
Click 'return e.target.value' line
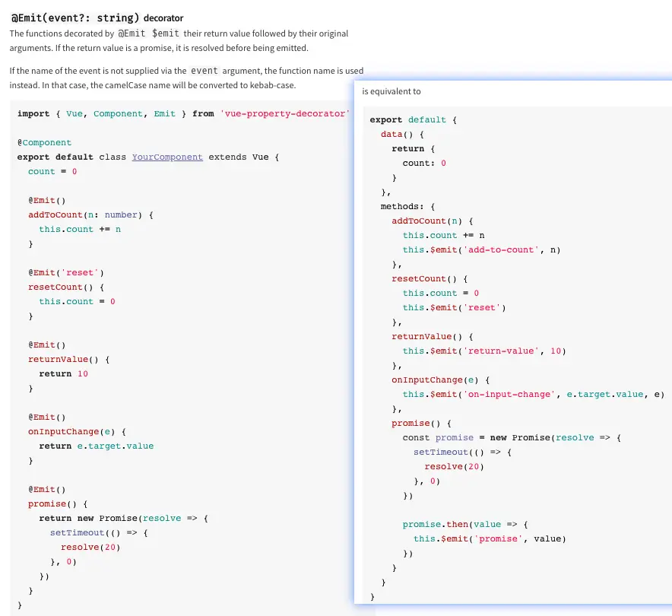(97, 446)
